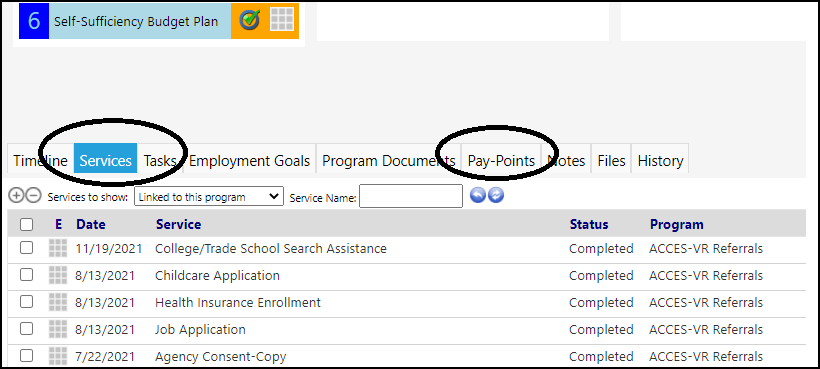Check the Childcare Application row checkbox
820x369 pixels.
pyautogui.click(x=26, y=274)
